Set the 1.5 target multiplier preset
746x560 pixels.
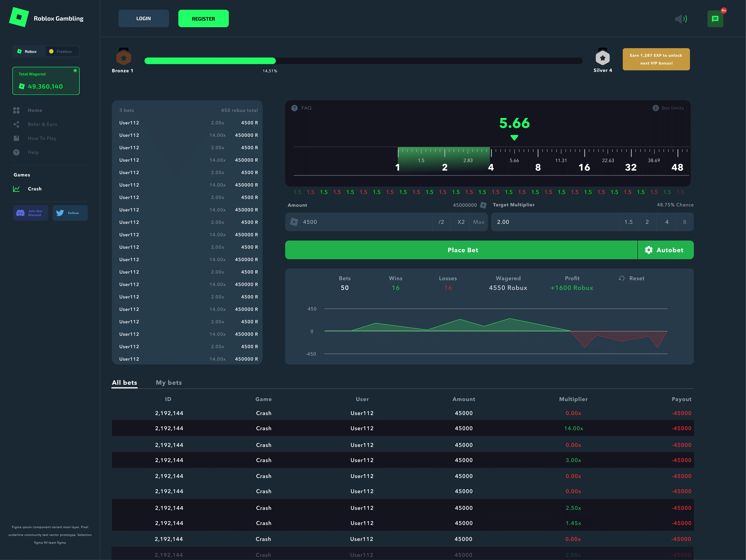[628, 222]
